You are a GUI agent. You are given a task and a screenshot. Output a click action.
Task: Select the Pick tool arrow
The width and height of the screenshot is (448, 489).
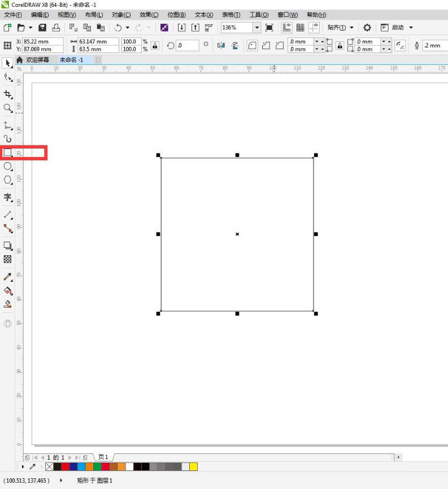[7, 63]
